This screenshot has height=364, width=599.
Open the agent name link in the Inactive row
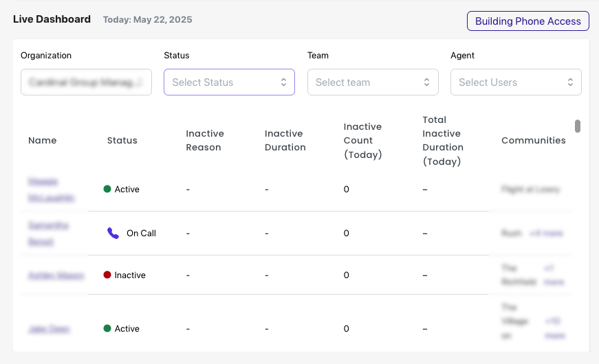point(56,275)
